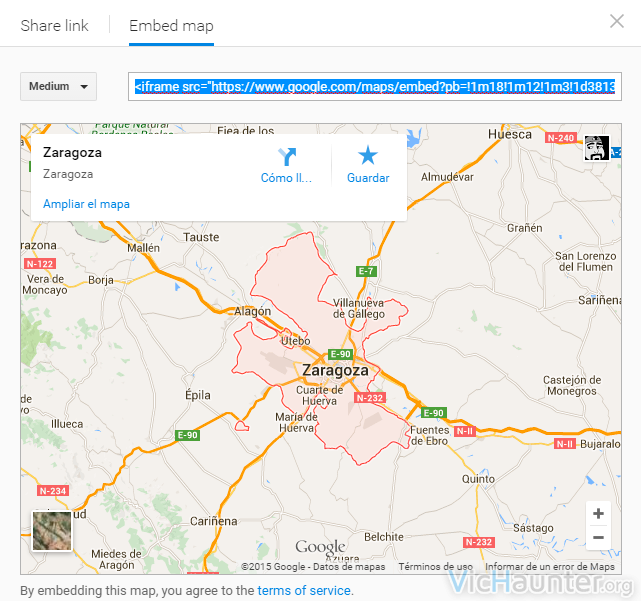Click the N-234 road marker
641x601 pixels.
[53, 491]
